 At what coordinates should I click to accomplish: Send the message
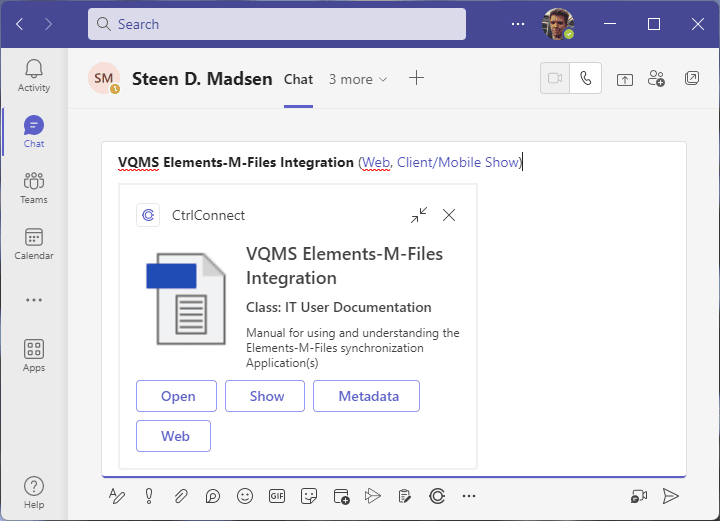click(670, 496)
